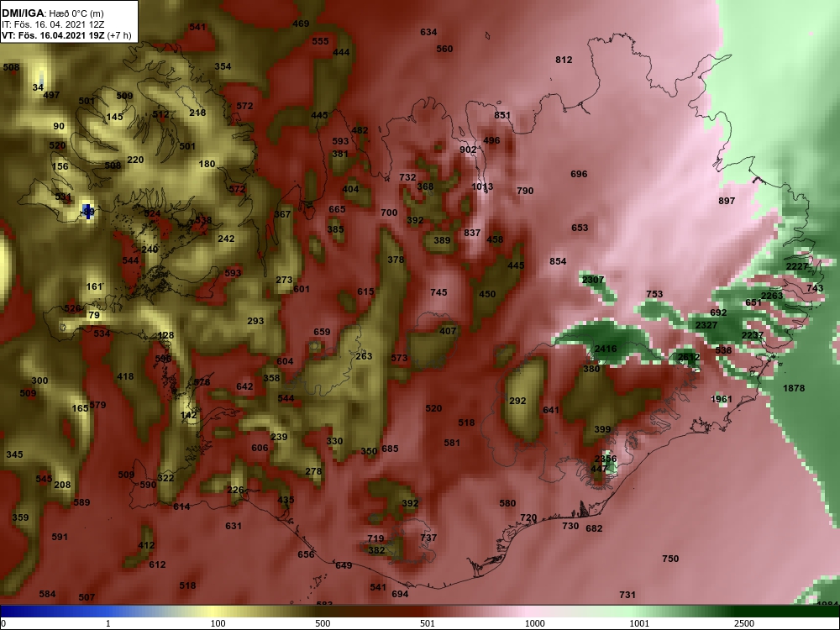Click the map value 750
Viewport: 840px width, 630px height.
tap(670, 559)
